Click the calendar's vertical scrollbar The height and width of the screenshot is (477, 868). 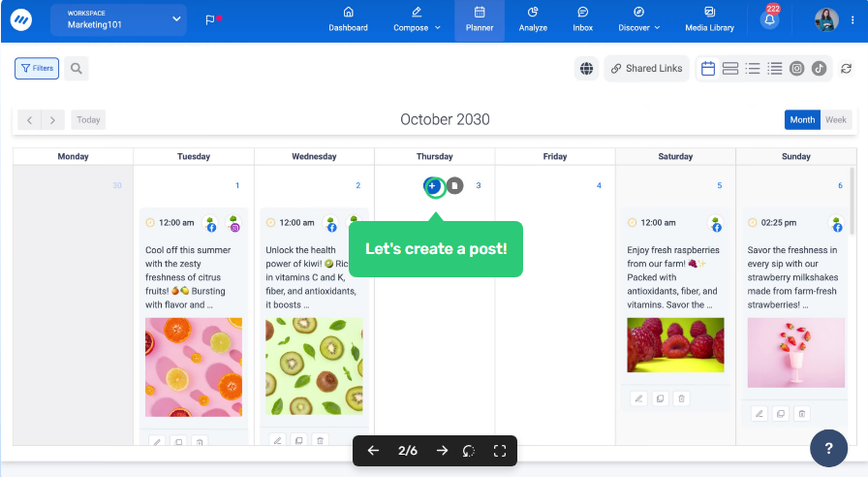tap(853, 203)
